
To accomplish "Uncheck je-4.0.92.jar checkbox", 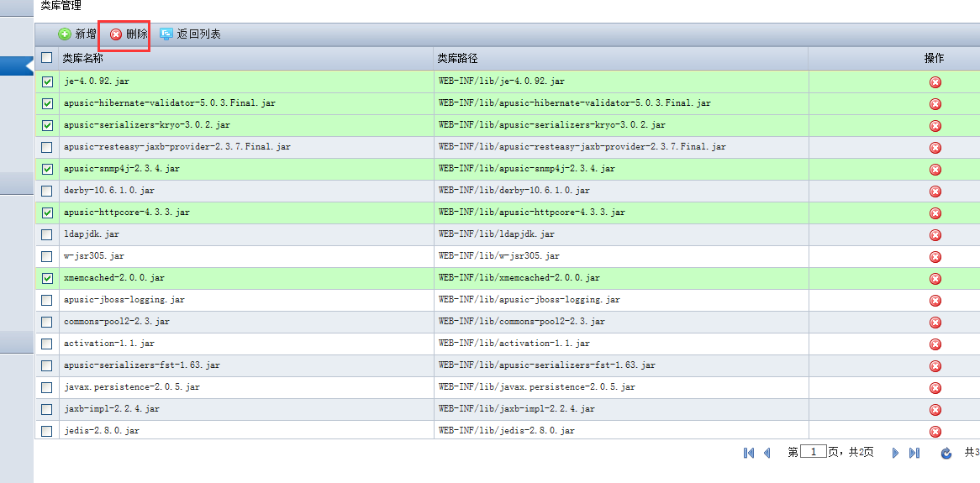I will pos(47,81).
